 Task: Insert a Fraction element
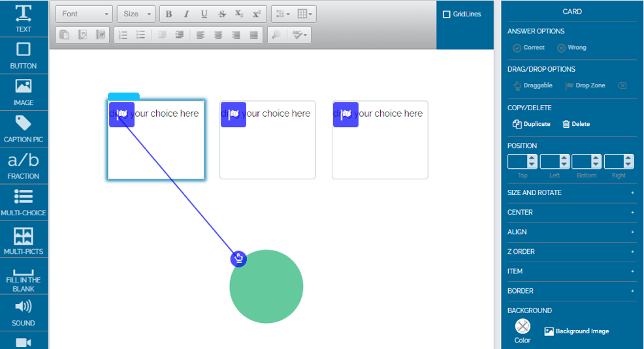pos(24,166)
